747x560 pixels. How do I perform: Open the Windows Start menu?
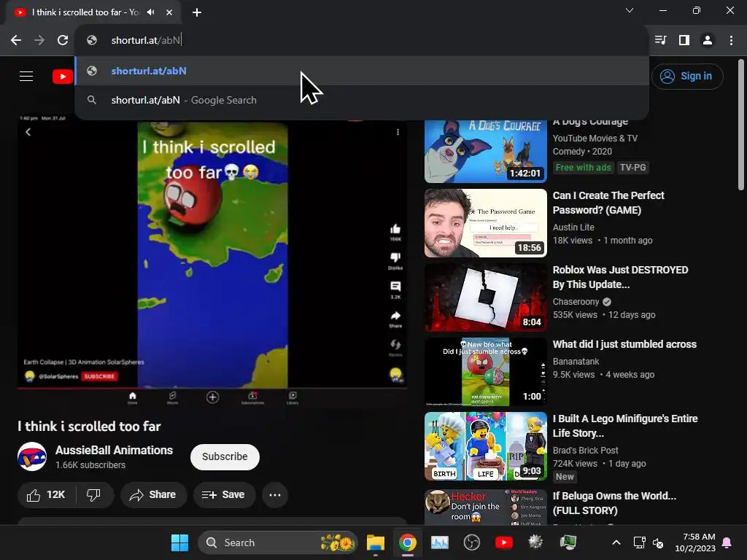click(x=179, y=542)
